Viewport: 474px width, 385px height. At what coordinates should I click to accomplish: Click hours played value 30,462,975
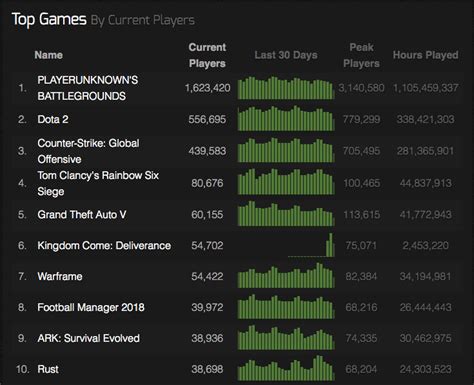click(426, 338)
